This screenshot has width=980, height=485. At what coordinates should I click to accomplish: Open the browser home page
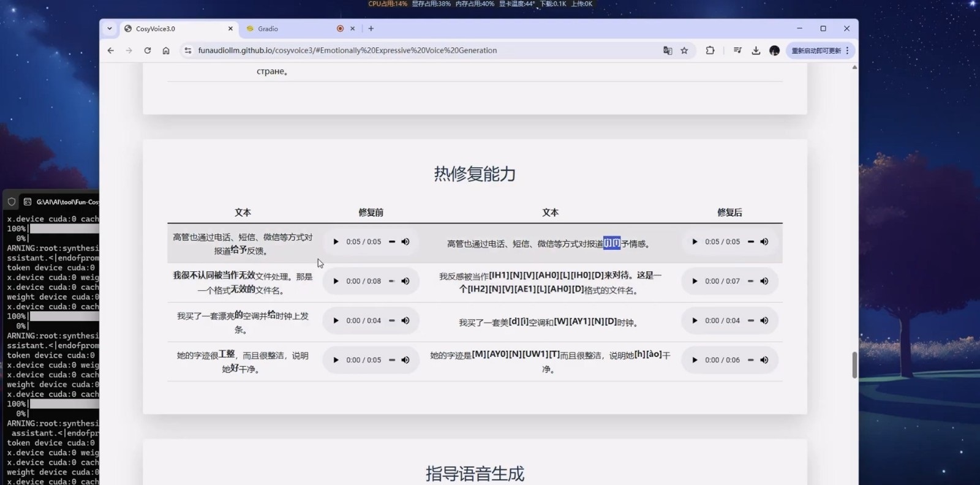(166, 51)
